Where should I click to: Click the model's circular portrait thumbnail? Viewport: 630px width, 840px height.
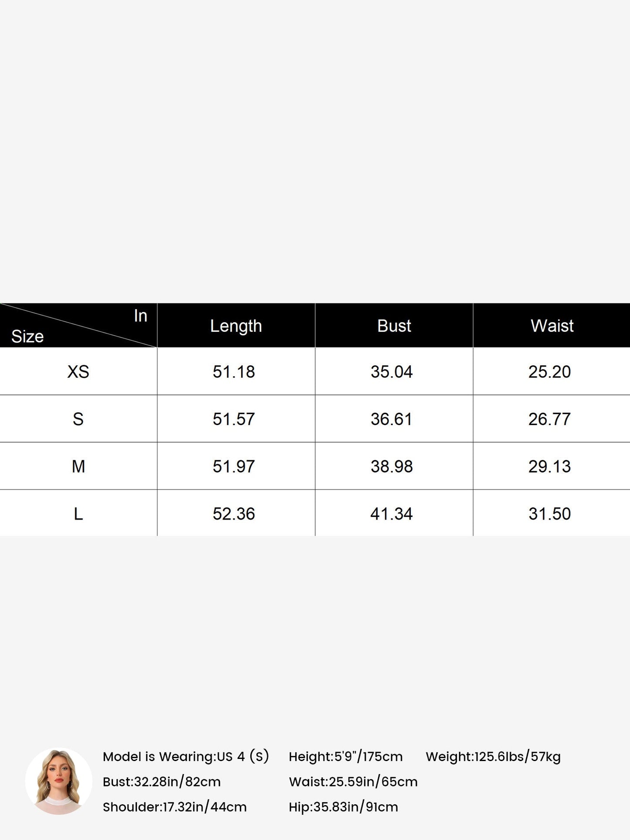tap(58, 781)
